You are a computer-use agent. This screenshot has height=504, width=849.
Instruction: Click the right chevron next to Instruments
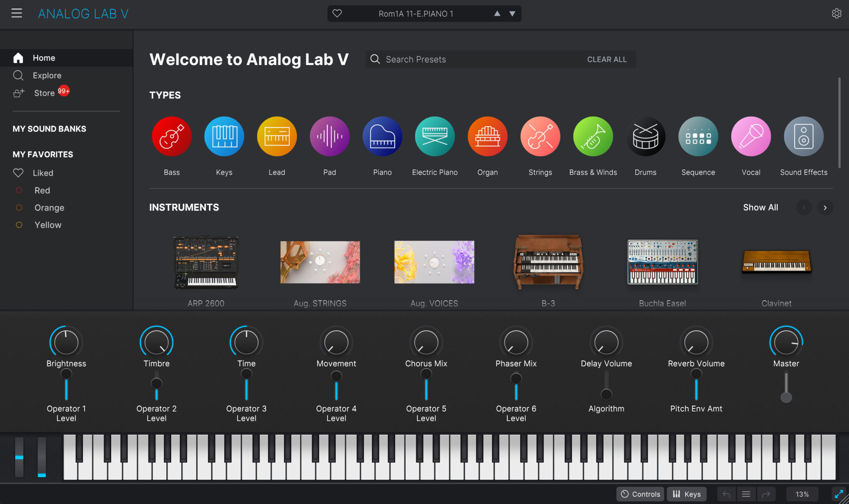825,207
